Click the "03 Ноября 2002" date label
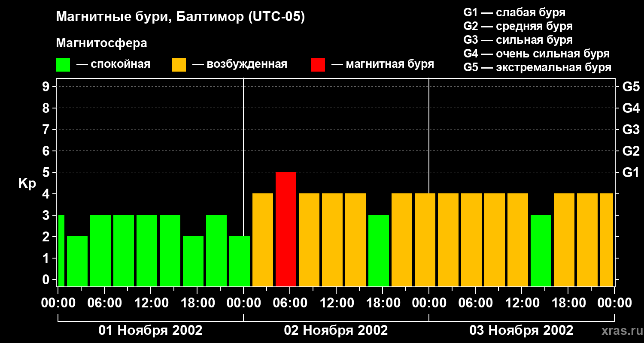The height and width of the screenshot is (343, 644). pos(521,331)
